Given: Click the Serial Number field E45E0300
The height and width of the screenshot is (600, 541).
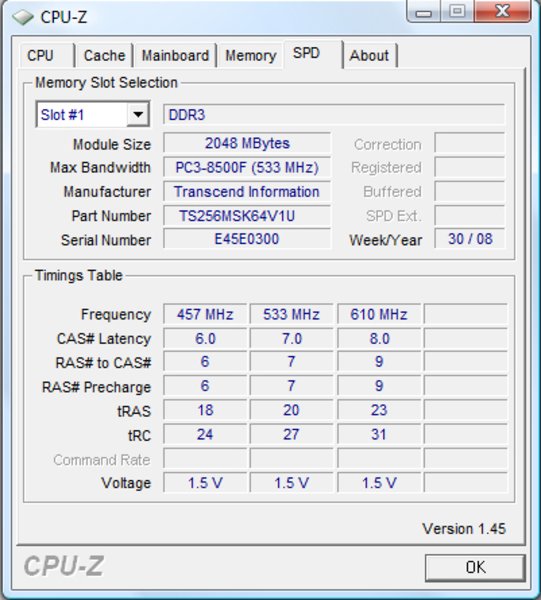Looking at the screenshot, I should click(247, 239).
